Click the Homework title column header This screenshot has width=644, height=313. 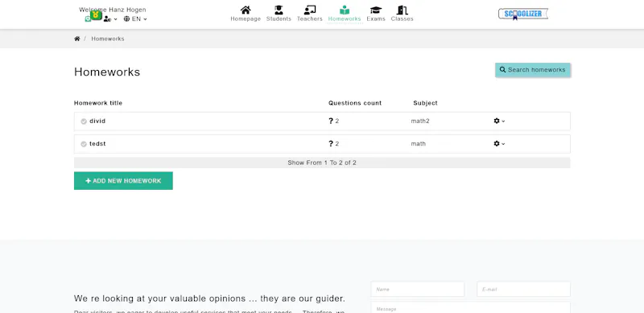click(x=98, y=103)
